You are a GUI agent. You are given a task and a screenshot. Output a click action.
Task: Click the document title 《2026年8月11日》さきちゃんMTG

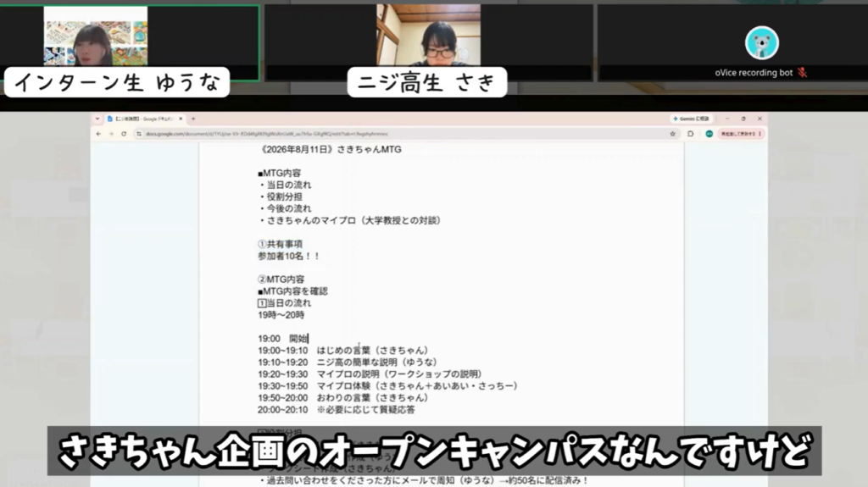tap(330, 149)
